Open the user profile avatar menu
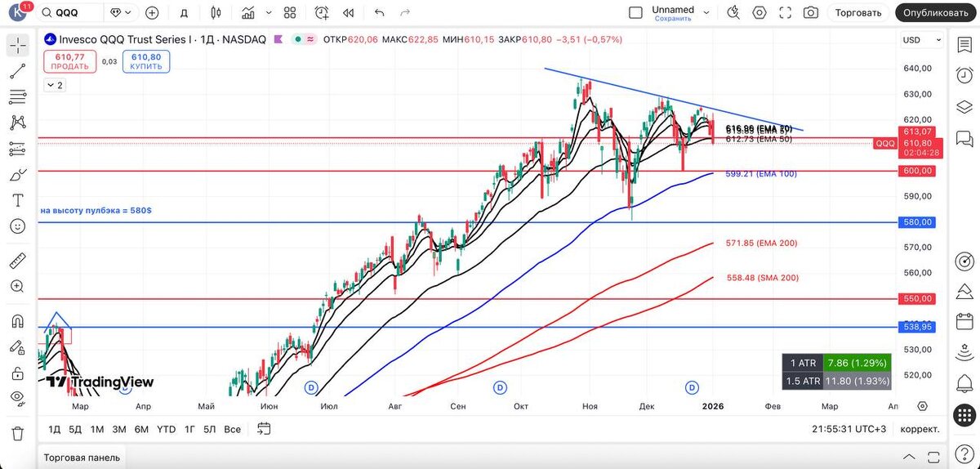This screenshot has width=980, height=469. [18, 12]
